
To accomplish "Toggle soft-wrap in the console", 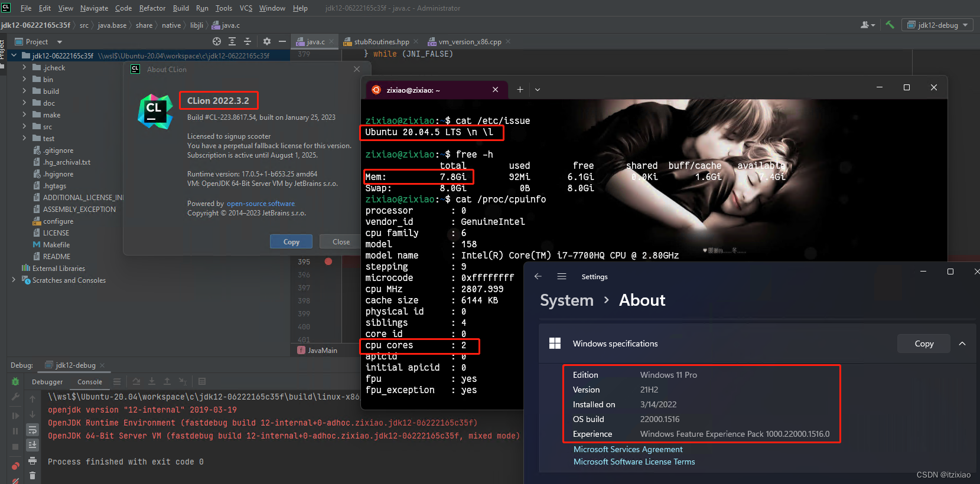I will (32, 430).
